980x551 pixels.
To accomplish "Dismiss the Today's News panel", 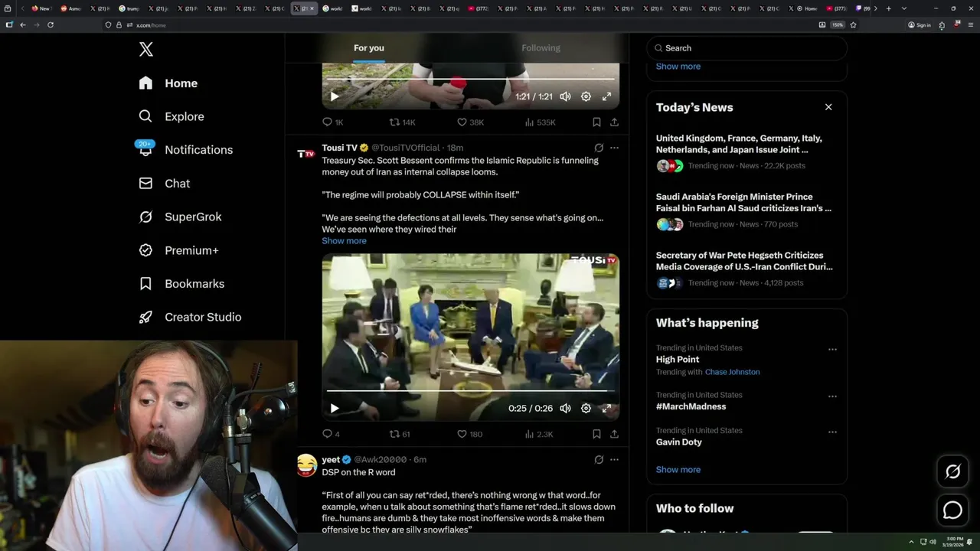I will [x=828, y=107].
